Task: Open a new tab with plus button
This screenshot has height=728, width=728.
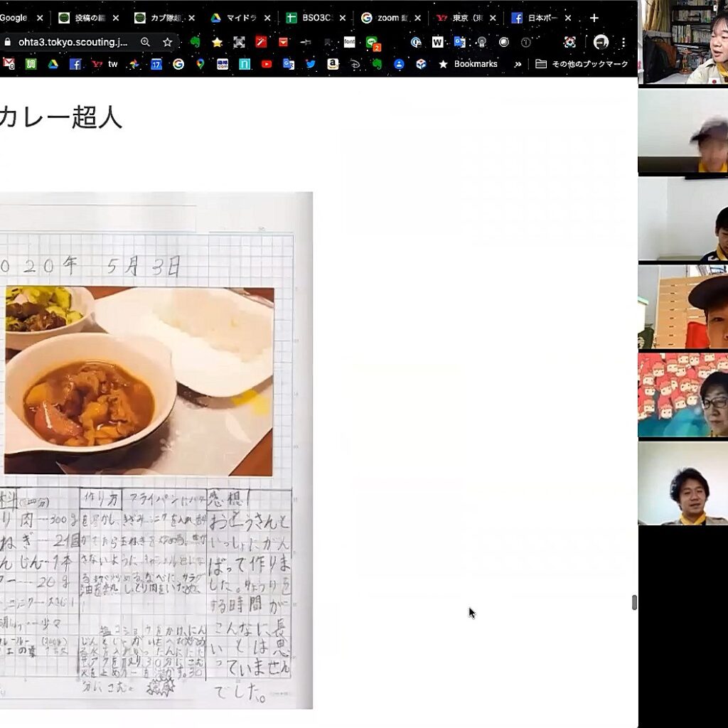Action: click(x=594, y=18)
